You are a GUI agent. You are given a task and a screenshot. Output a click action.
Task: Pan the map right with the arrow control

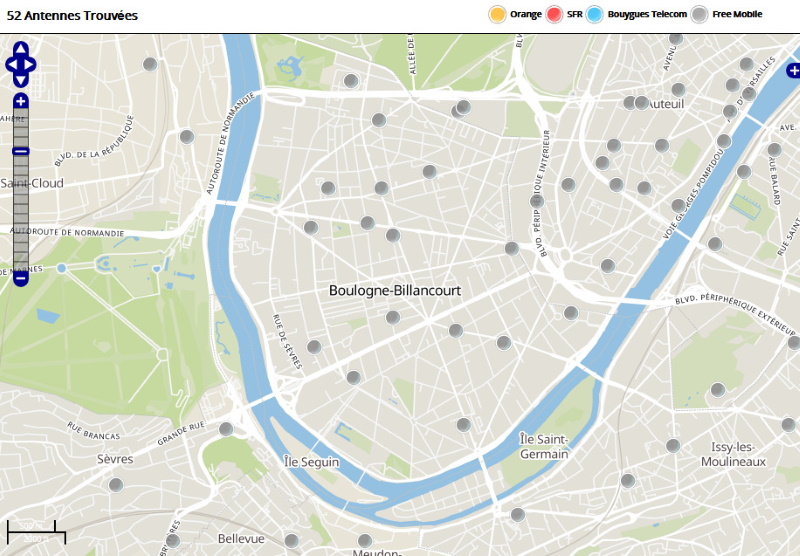point(31,65)
